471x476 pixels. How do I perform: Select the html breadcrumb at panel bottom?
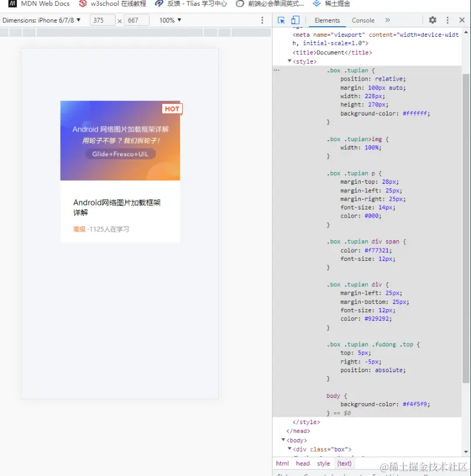pos(282,463)
